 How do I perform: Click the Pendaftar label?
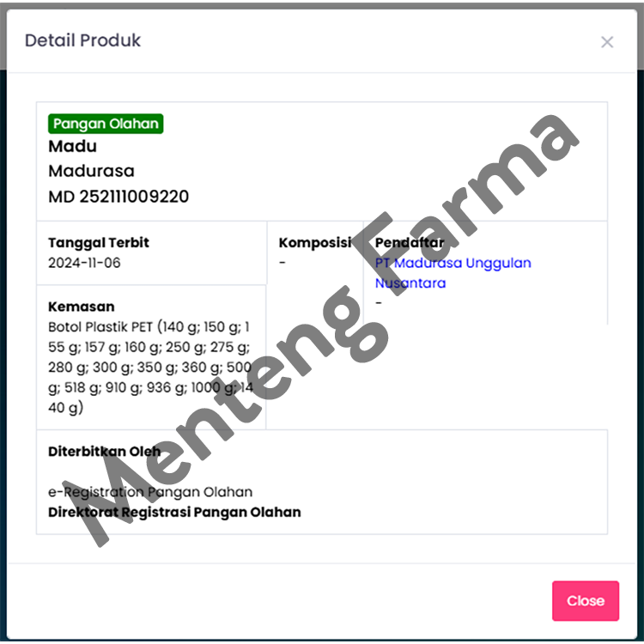point(410,242)
